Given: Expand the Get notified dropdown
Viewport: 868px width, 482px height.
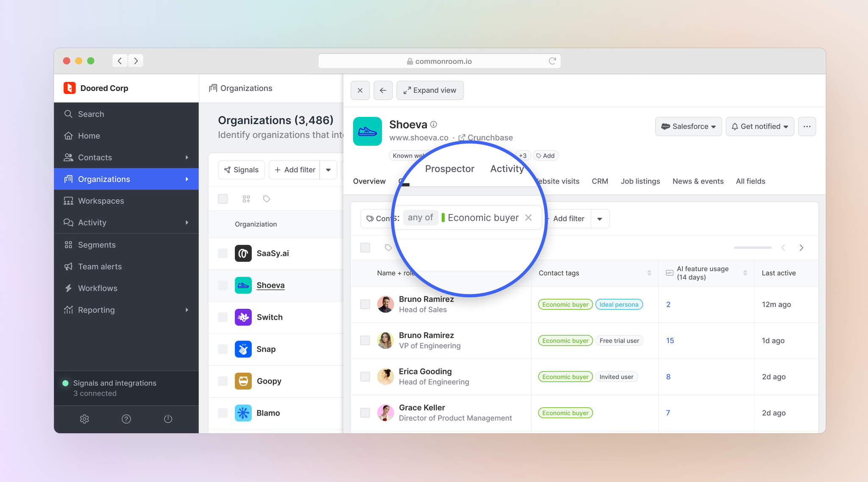Looking at the screenshot, I should pos(759,126).
